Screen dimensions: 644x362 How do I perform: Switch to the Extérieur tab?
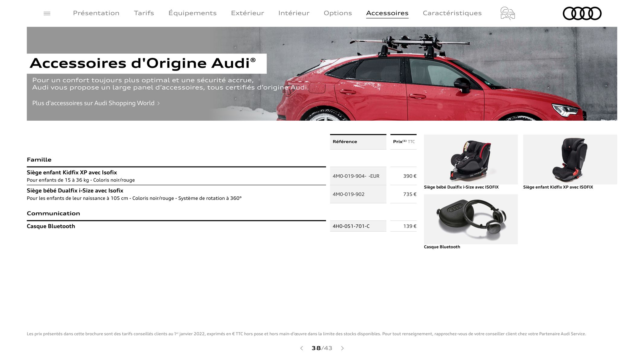248,13
